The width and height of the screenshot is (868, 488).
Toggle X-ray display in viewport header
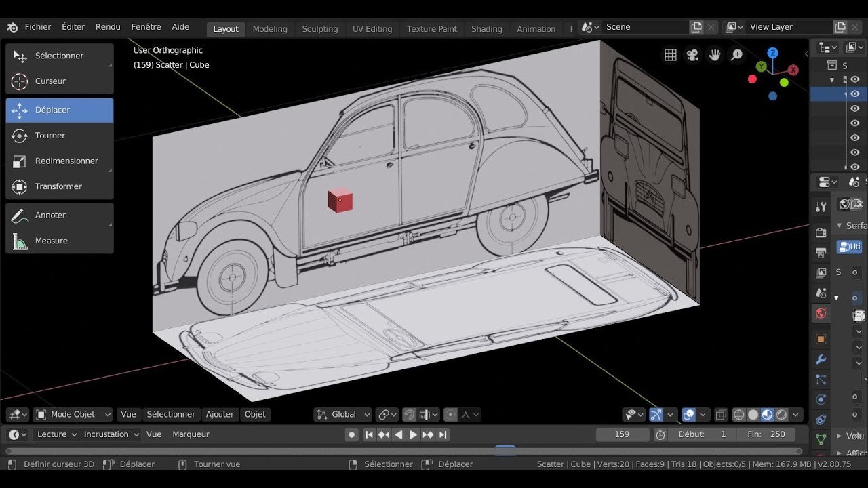click(721, 415)
